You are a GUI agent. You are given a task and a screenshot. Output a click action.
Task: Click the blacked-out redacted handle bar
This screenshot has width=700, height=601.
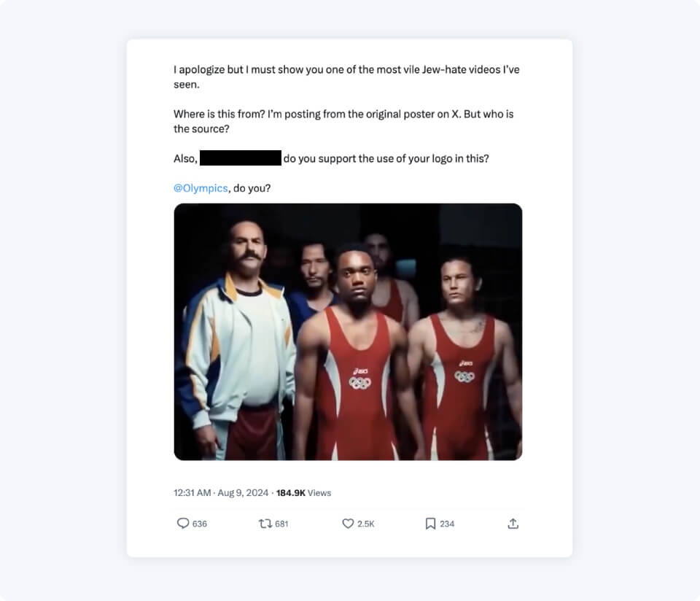241,158
